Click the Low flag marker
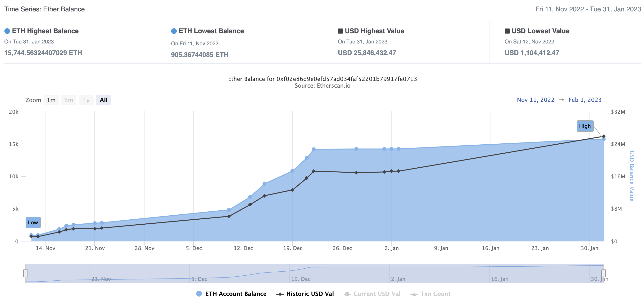This screenshot has height=302, width=644. 33,223
